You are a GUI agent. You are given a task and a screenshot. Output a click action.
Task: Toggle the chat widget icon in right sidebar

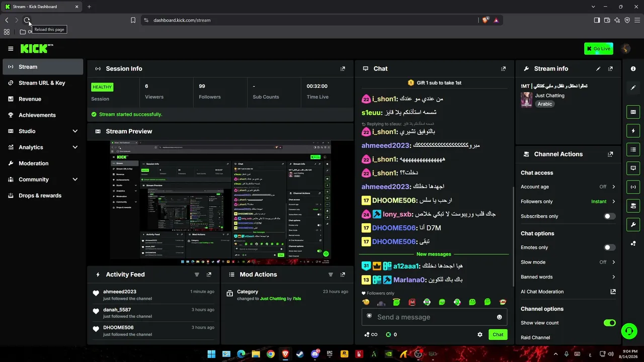633,168
